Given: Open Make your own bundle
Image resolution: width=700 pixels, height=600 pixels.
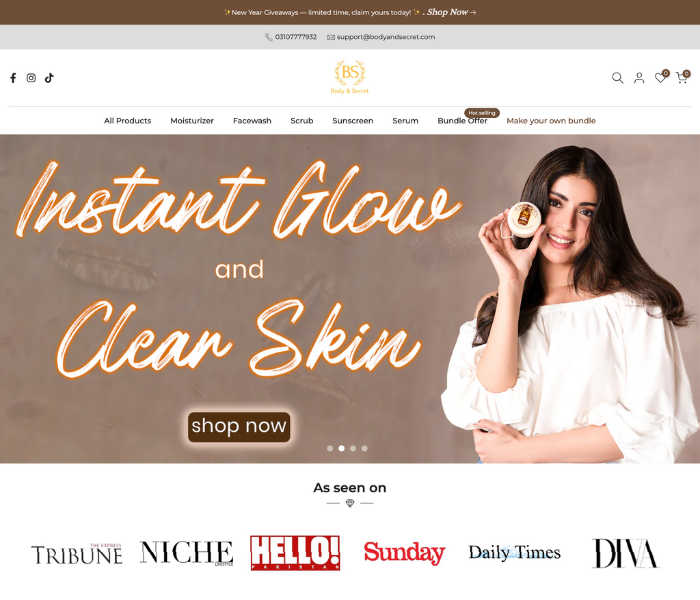Looking at the screenshot, I should tap(551, 121).
